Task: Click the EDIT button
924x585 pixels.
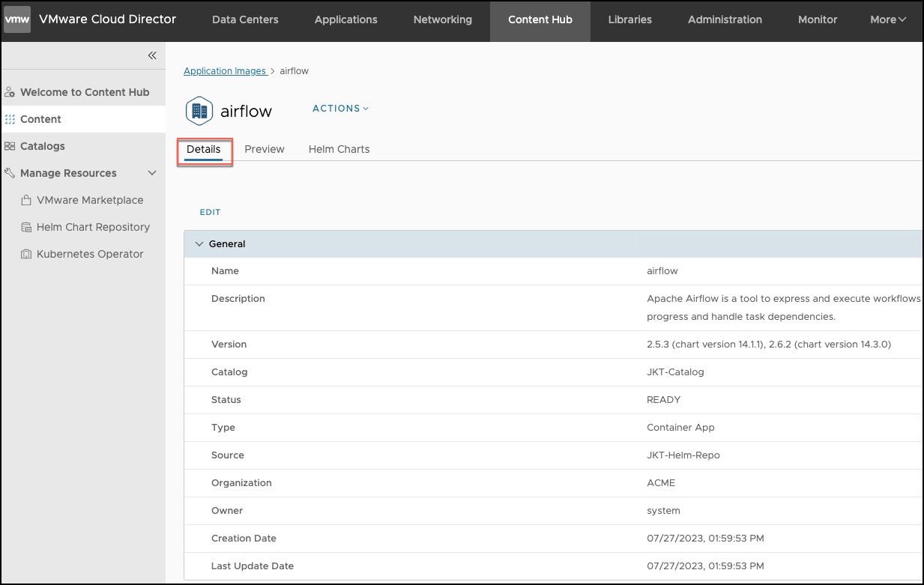Action: pyautogui.click(x=210, y=212)
